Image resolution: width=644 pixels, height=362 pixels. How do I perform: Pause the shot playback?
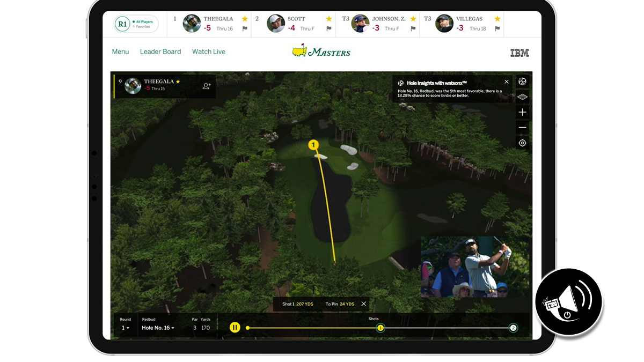[x=235, y=328]
